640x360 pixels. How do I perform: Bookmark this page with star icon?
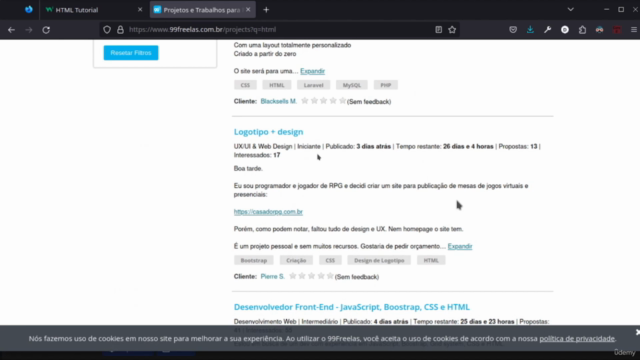[452, 29]
